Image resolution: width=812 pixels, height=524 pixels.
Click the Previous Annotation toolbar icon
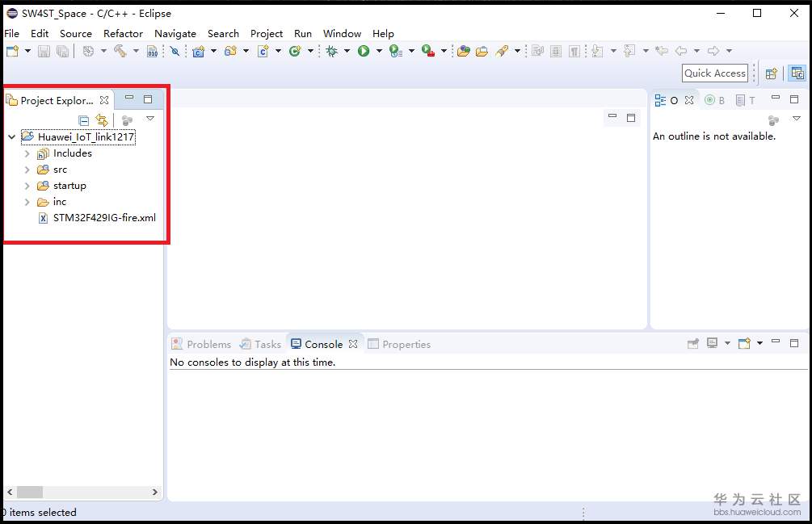(629, 51)
